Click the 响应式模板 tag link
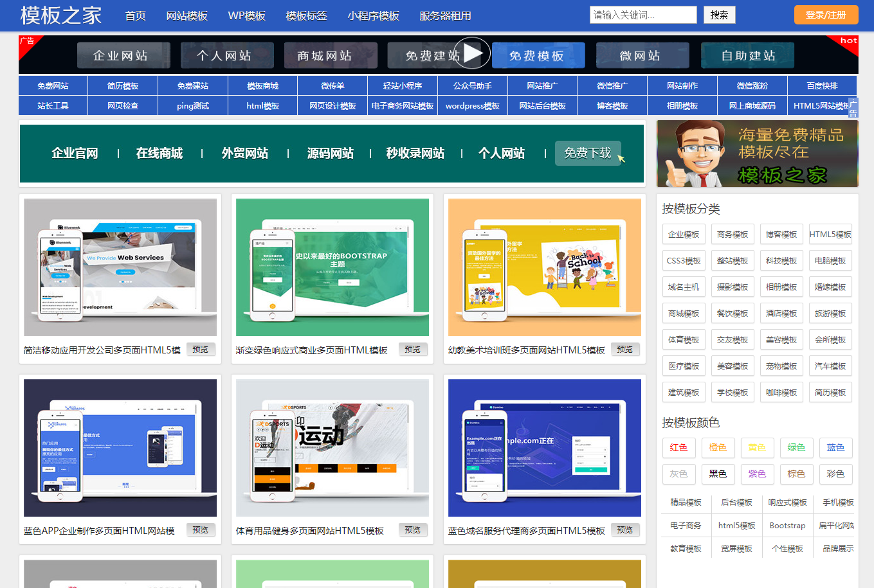Image resolution: width=874 pixels, height=588 pixels. [x=787, y=503]
